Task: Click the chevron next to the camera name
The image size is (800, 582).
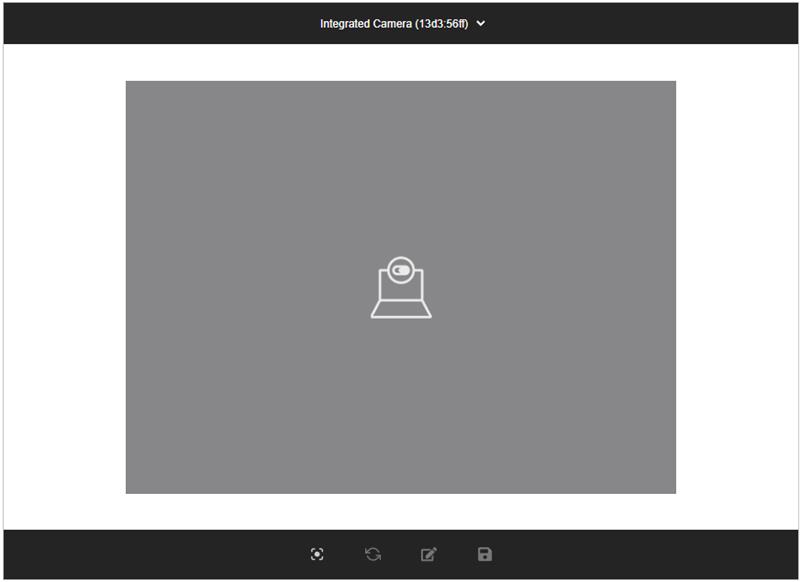Action: (x=481, y=23)
